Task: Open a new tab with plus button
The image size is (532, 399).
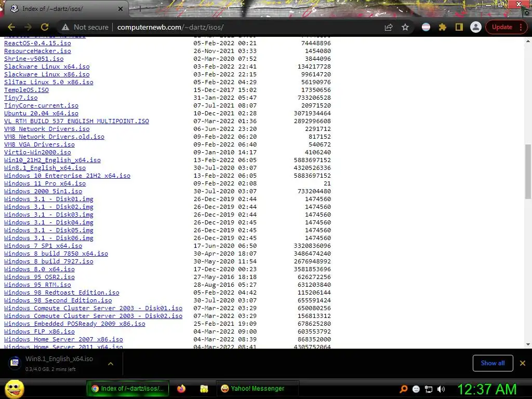Action: tap(139, 9)
